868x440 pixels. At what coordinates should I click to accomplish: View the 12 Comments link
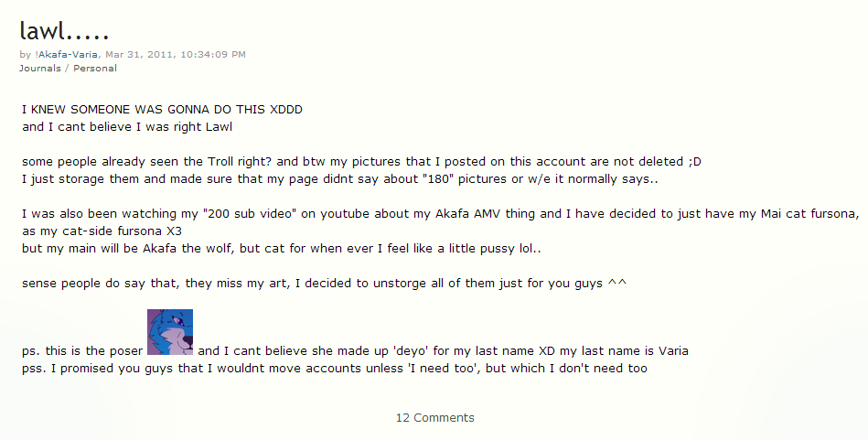(434, 418)
